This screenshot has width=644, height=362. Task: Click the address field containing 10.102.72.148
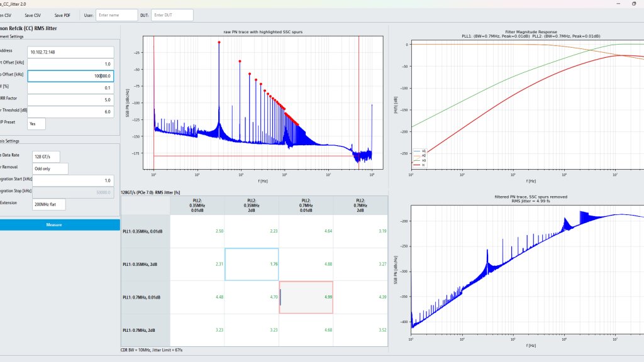[70, 52]
